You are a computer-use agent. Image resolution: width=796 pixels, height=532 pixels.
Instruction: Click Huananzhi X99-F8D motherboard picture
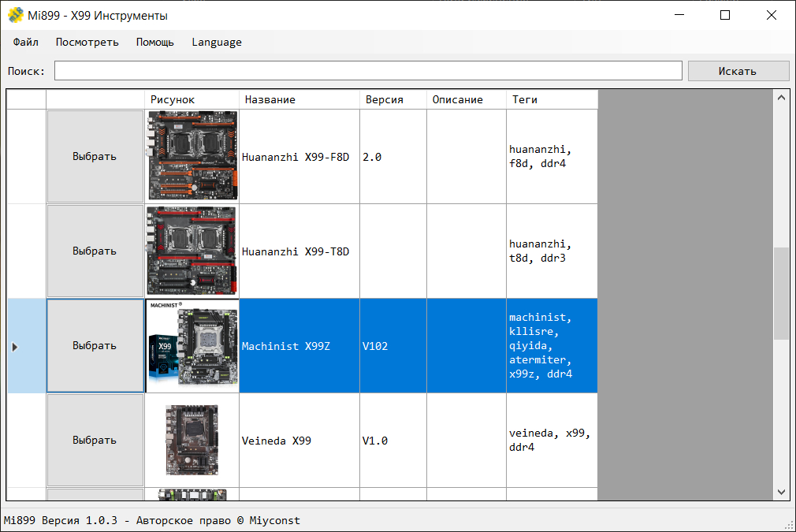(192, 155)
